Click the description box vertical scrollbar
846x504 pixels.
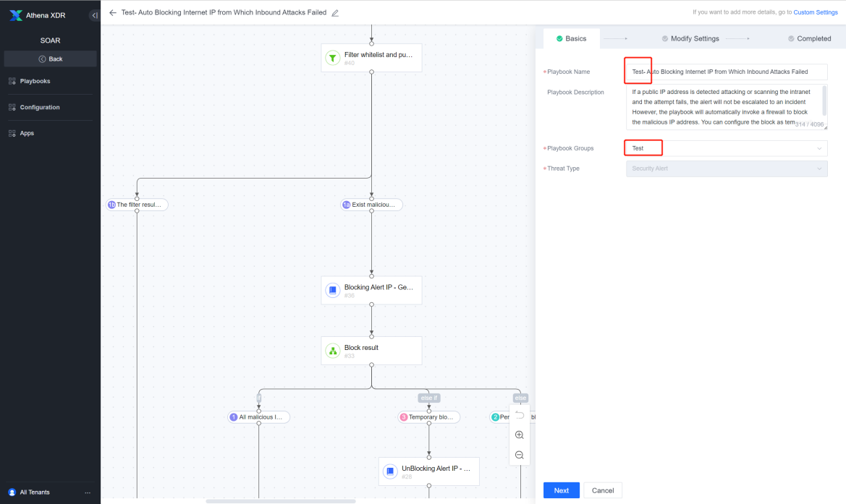tap(824, 101)
